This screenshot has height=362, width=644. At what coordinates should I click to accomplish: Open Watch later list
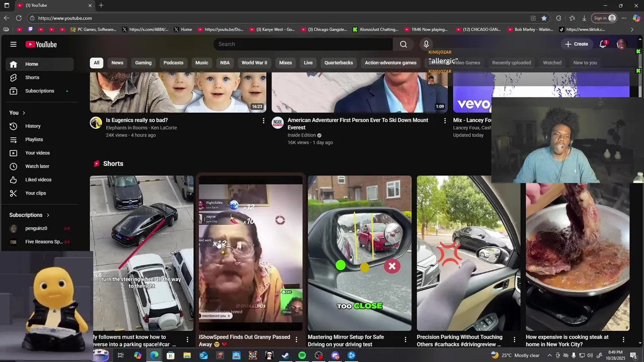pyautogui.click(x=40, y=166)
